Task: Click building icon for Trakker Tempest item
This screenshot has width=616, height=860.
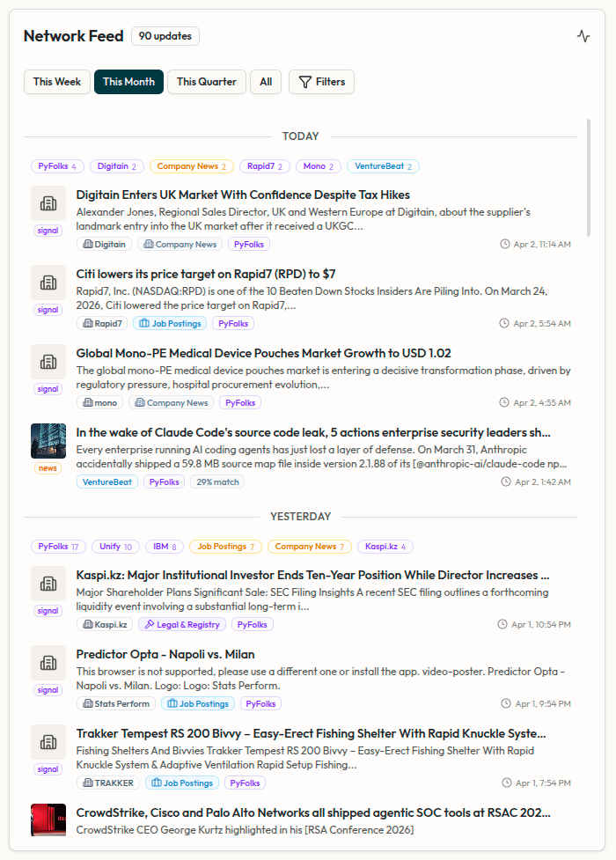Action: click(48, 742)
